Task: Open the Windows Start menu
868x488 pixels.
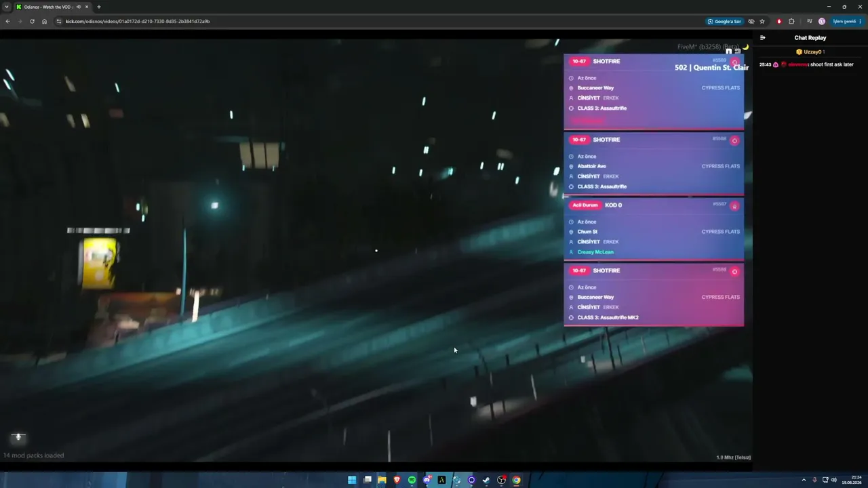Action: click(x=352, y=480)
